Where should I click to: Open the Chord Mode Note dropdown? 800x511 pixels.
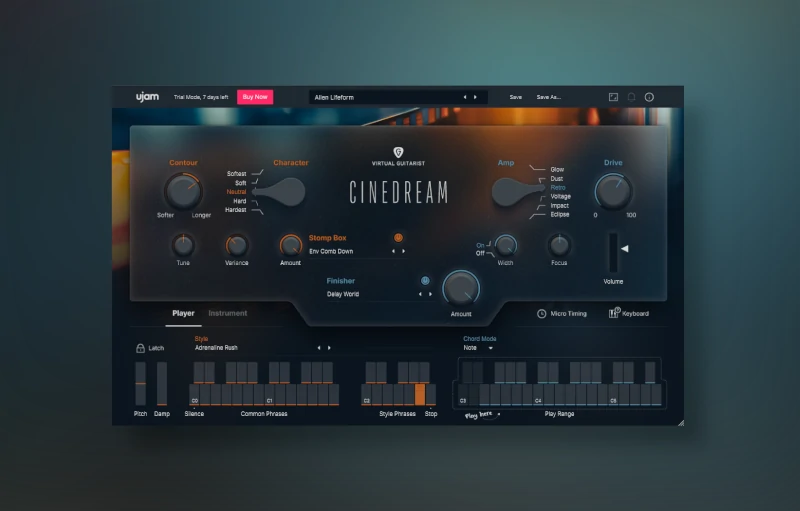click(x=478, y=348)
